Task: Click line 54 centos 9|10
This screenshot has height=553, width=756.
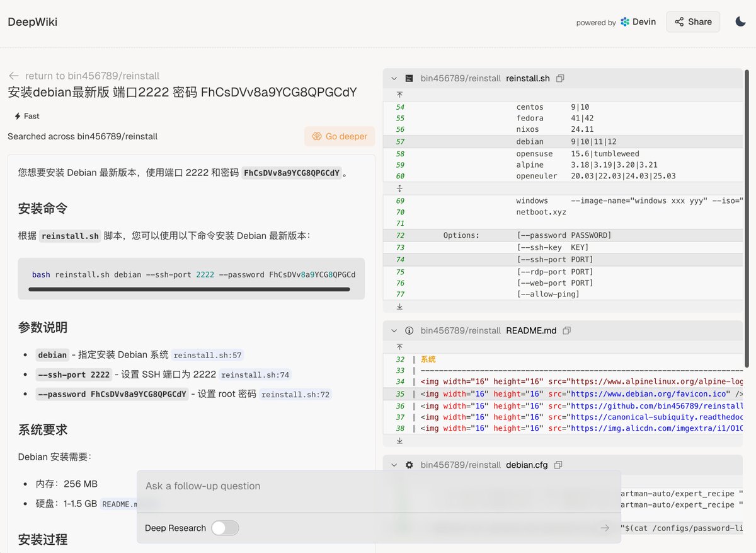Action: pyautogui.click(x=563, y=107)
